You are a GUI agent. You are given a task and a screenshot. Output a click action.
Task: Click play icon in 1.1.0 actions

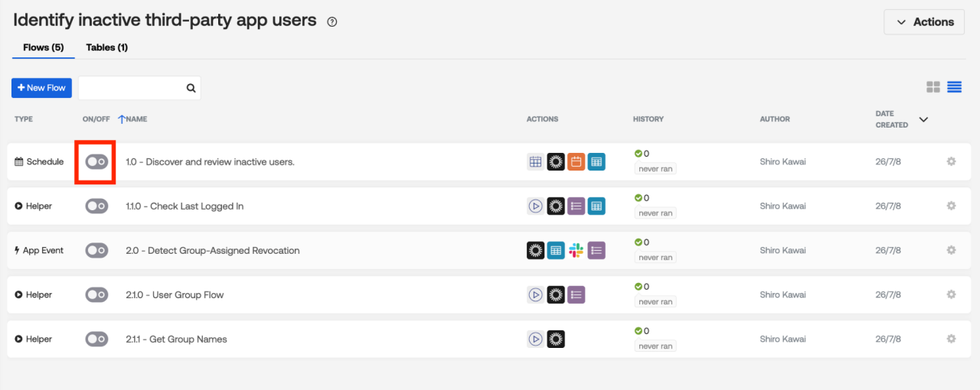click(x=536, y=206)
